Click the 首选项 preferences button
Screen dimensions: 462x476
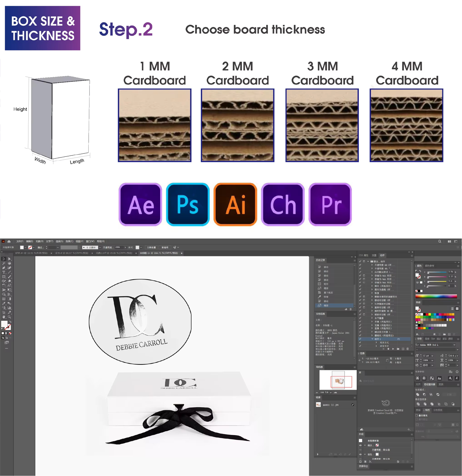pyautogui.click(x=165, y=247)
